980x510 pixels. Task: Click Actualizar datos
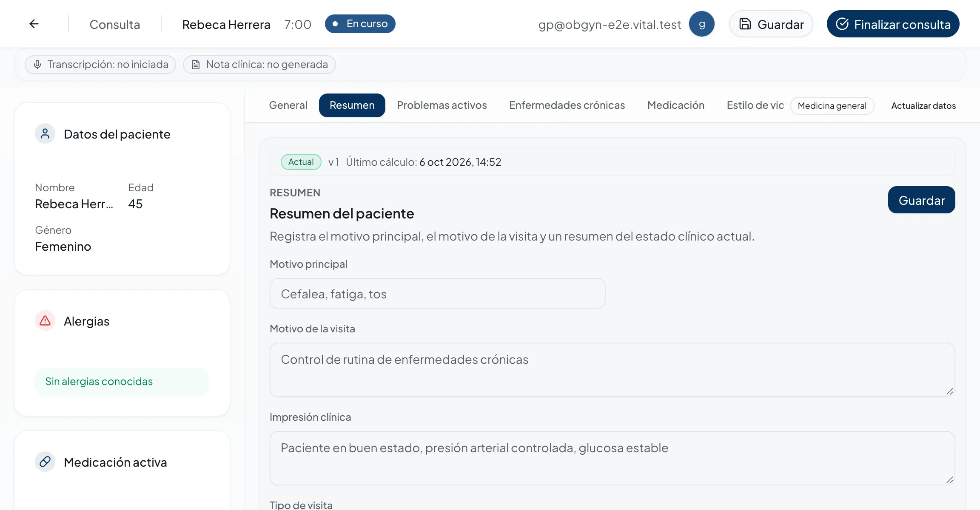click(923, 106)
